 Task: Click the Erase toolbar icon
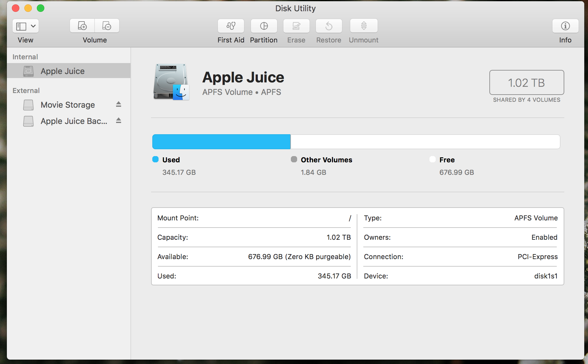point(296,26)
